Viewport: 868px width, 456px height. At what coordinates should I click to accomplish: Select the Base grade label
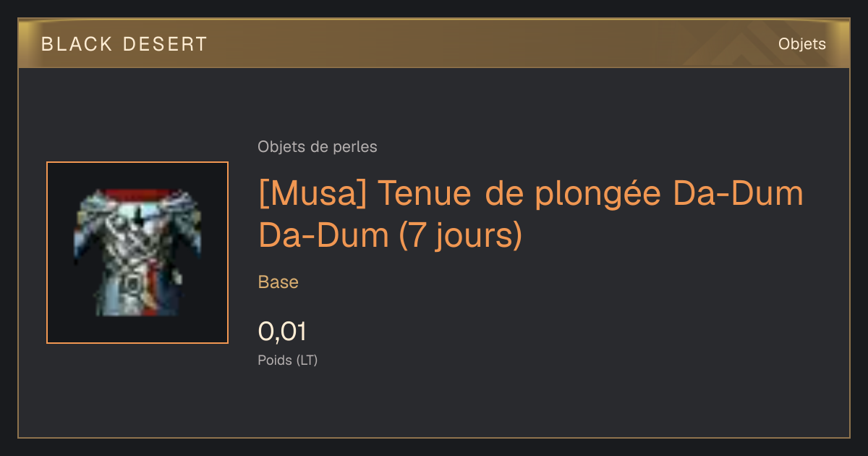[278, 282]
